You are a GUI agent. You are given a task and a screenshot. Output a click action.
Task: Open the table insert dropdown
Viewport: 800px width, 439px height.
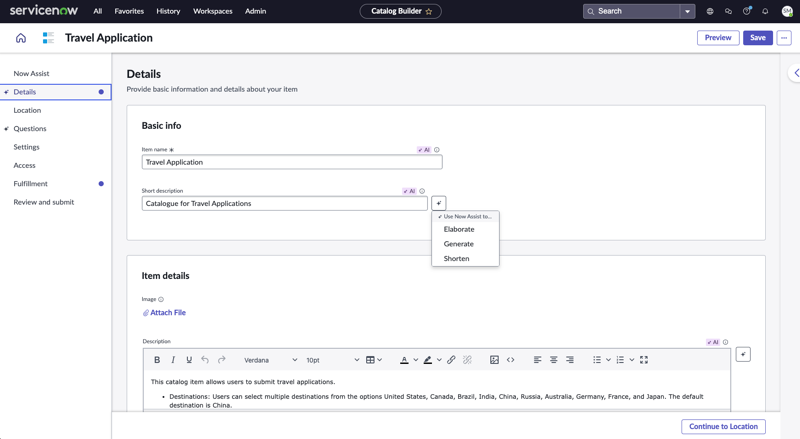coord(374,360)
